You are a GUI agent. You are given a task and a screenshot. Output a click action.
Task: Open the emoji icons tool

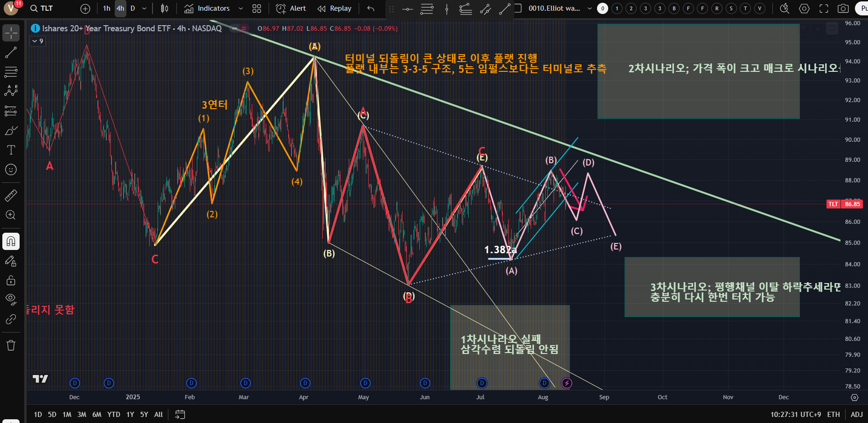tap(11, 170)
